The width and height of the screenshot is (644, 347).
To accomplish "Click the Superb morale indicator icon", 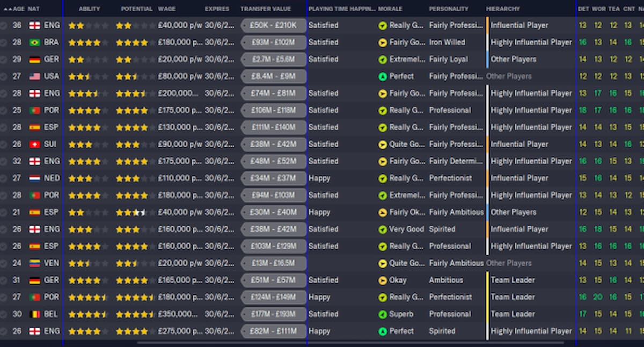I will coord(381,314).
